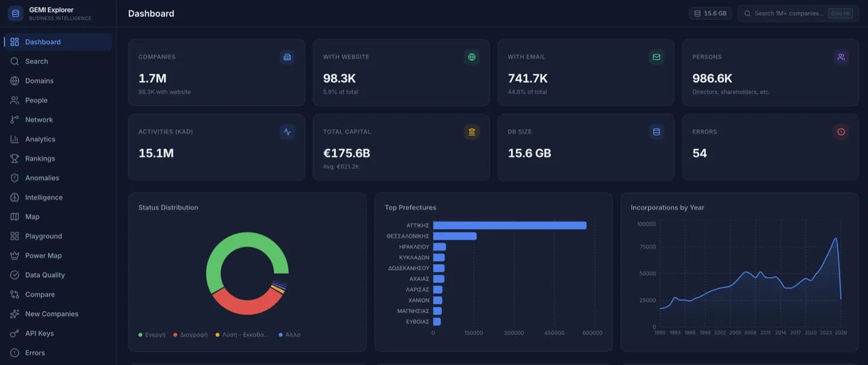The width and height of the screenshot is (868, 365).
Task: Click the ΑΤΤΙΚΗΣ bar in Top Prefectures
Action: tap(509, 225)
